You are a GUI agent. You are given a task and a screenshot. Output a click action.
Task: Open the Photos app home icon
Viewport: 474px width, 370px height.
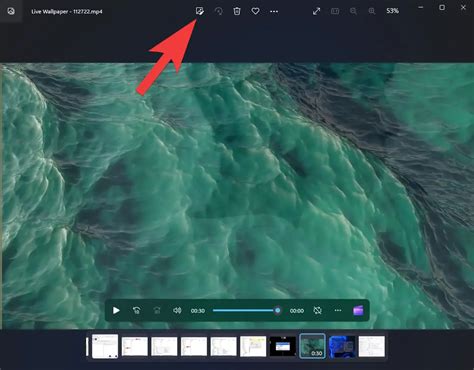[x=11, y=11]
